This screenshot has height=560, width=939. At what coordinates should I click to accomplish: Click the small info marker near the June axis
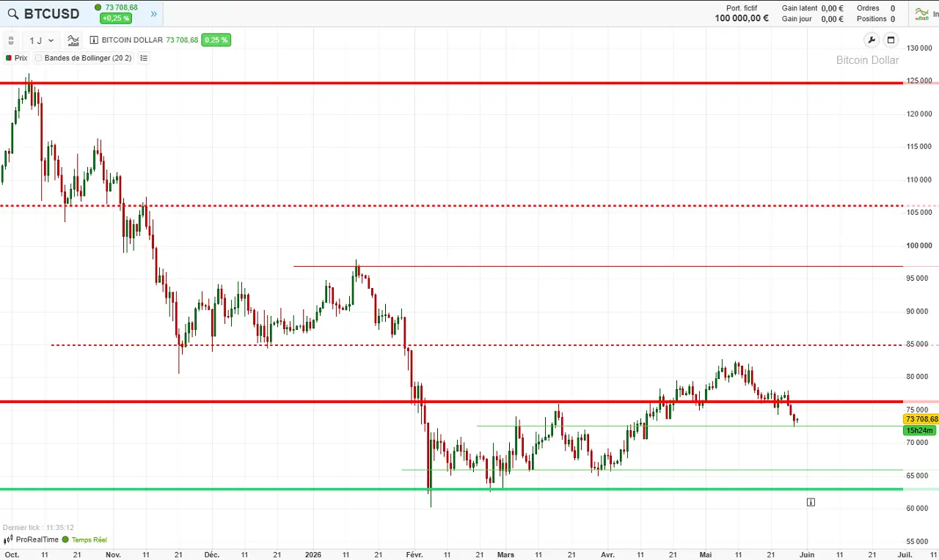[811, 502]
